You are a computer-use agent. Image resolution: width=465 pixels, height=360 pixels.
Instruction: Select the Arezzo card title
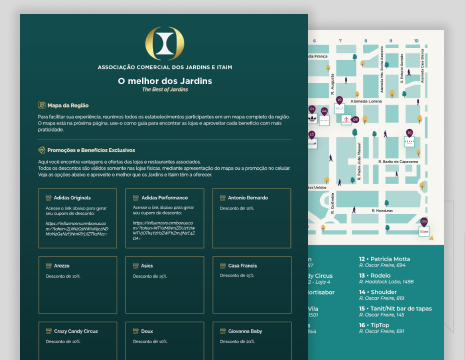(62, 266)
